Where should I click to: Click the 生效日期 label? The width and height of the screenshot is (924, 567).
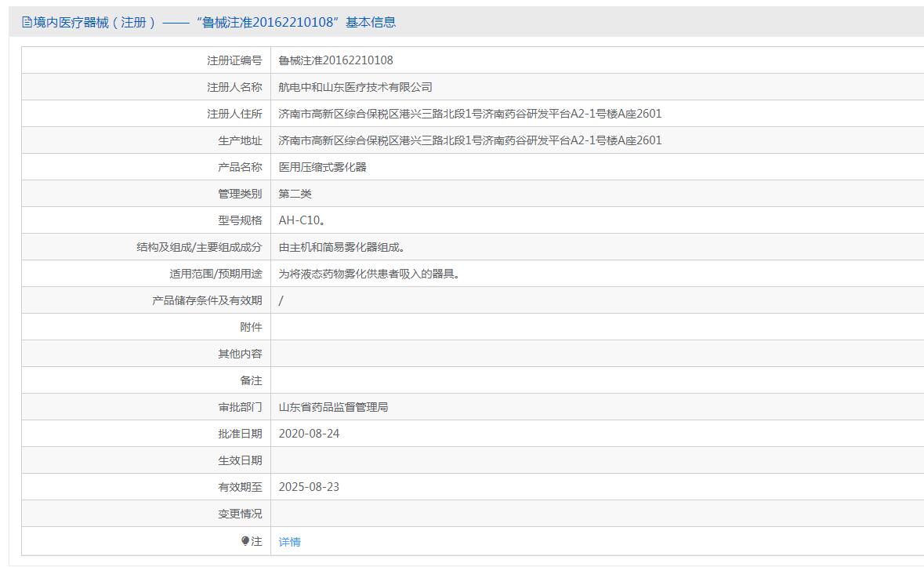(240, 460)
